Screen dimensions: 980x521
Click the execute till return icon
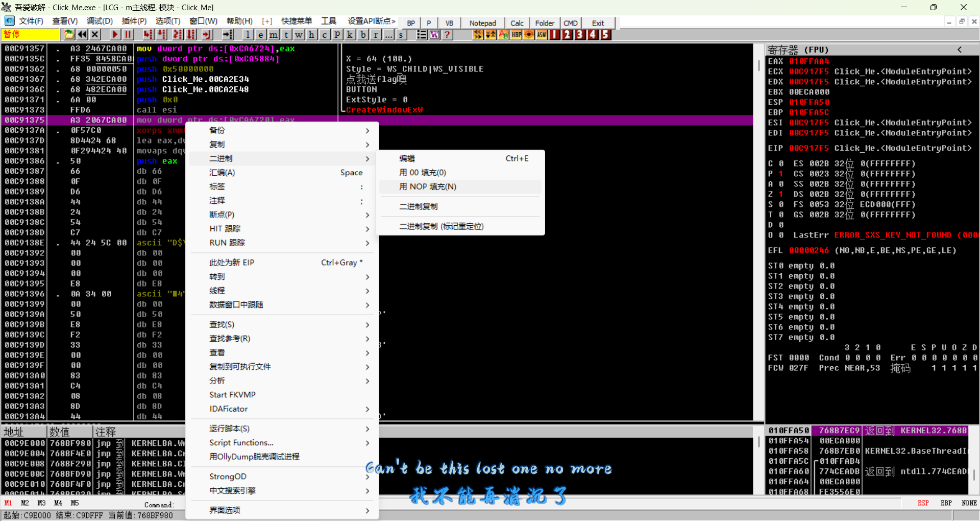click(x=207, y=34)
